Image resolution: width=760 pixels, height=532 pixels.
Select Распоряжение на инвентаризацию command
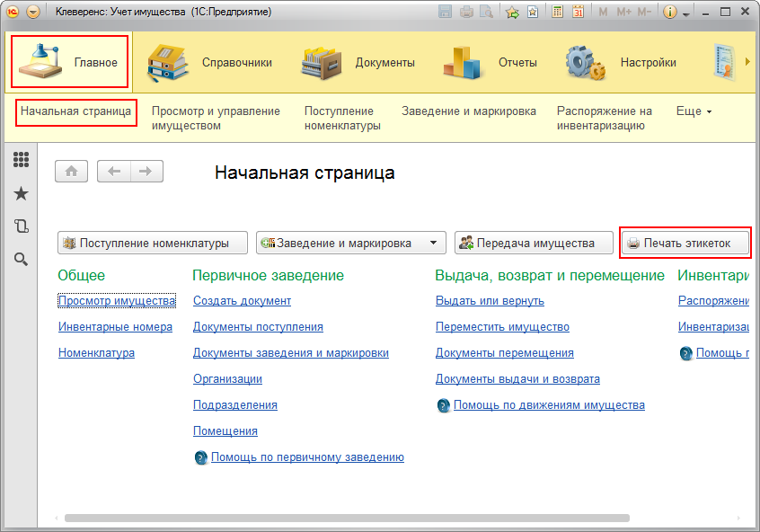pos(604,119)
